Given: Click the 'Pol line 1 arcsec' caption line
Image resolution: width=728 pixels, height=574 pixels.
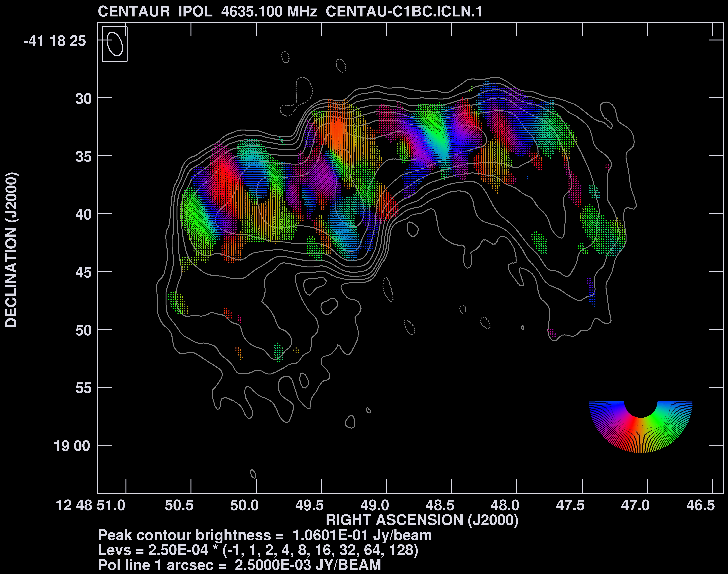Looking at the screenshot, I should (239, 565).
